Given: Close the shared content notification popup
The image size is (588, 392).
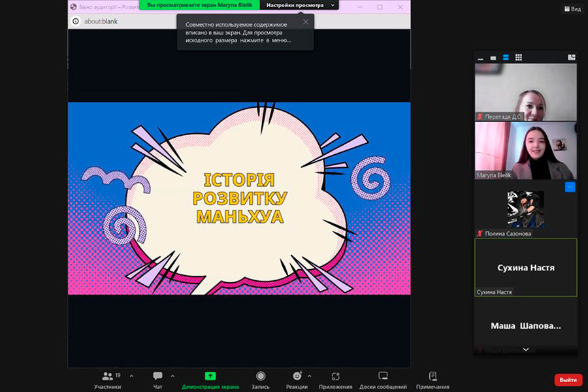Looking at the screenshot, I should point(305,22).
